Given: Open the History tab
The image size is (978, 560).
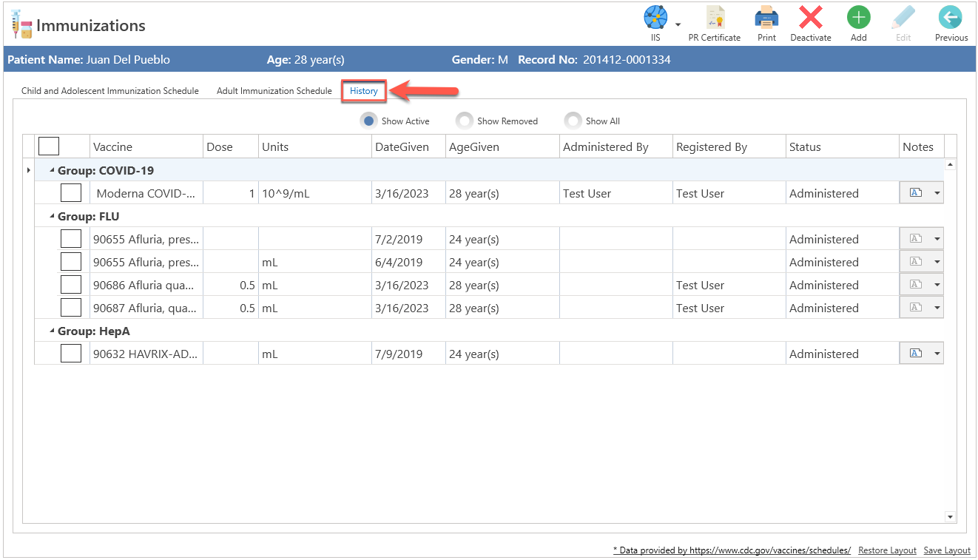Looking at the screenshot, I should click(364, 91).
